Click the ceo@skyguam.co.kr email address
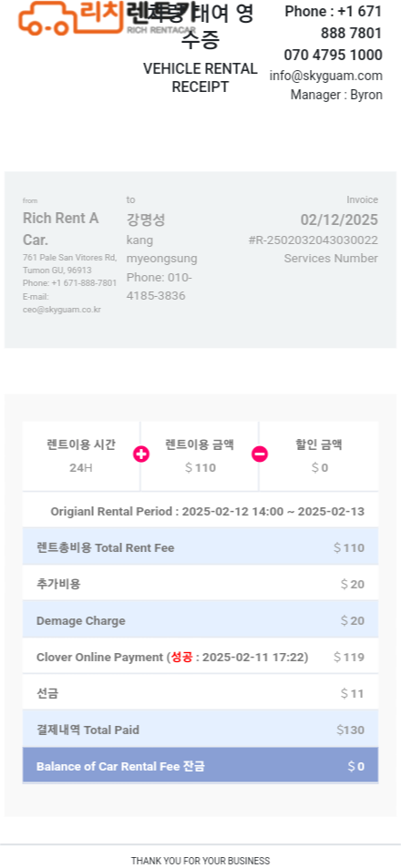Viewport: 401px width, 868px height. (x=61, y=310)
